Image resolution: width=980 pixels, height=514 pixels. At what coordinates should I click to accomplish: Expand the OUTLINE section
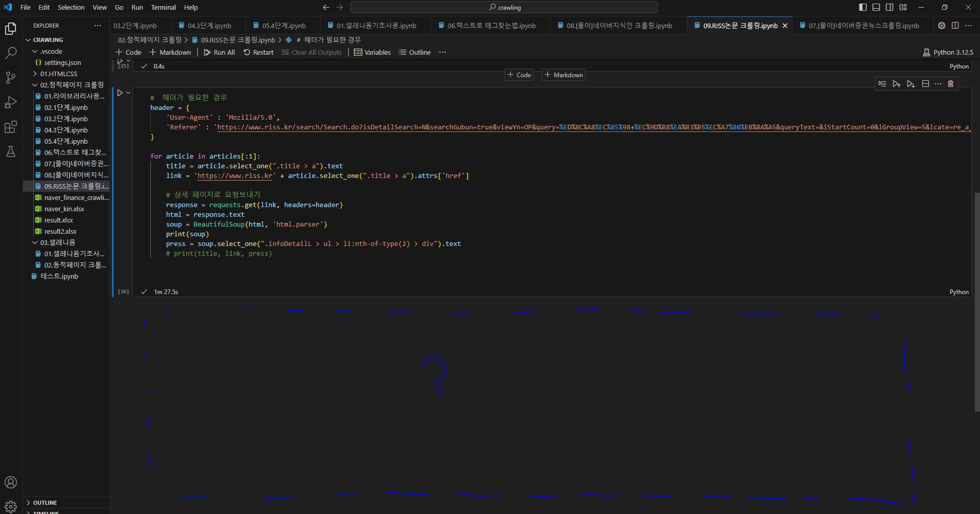66,503
